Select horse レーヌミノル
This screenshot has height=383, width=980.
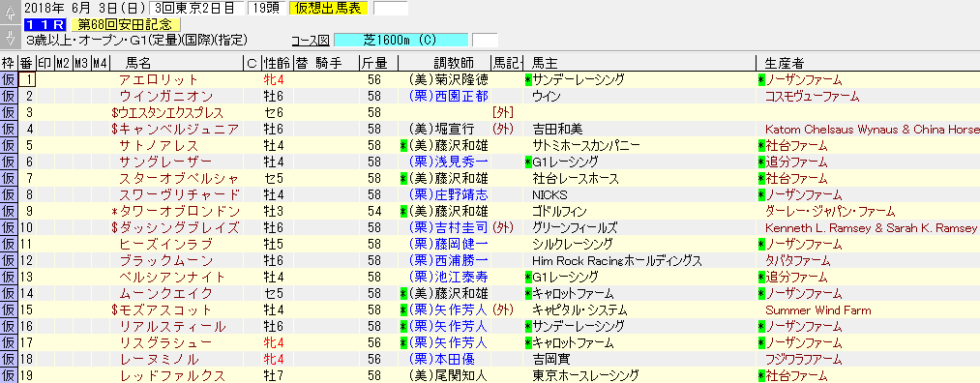click(160, 359)
